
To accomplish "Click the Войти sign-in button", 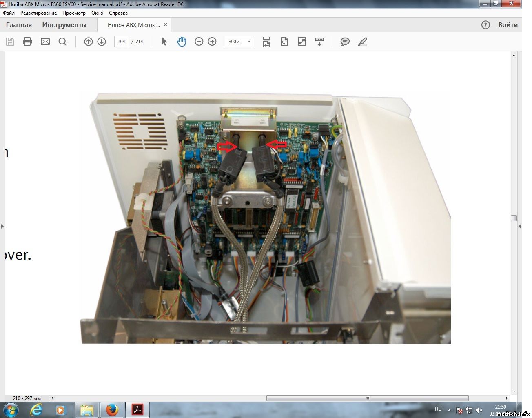I will pyautogui.click(x=508, y=25).
